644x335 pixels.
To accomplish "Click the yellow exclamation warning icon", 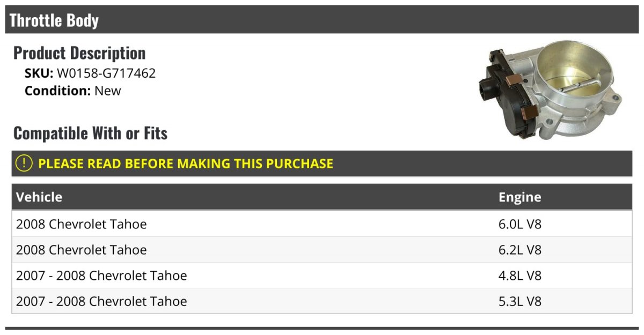I will 24,163.
